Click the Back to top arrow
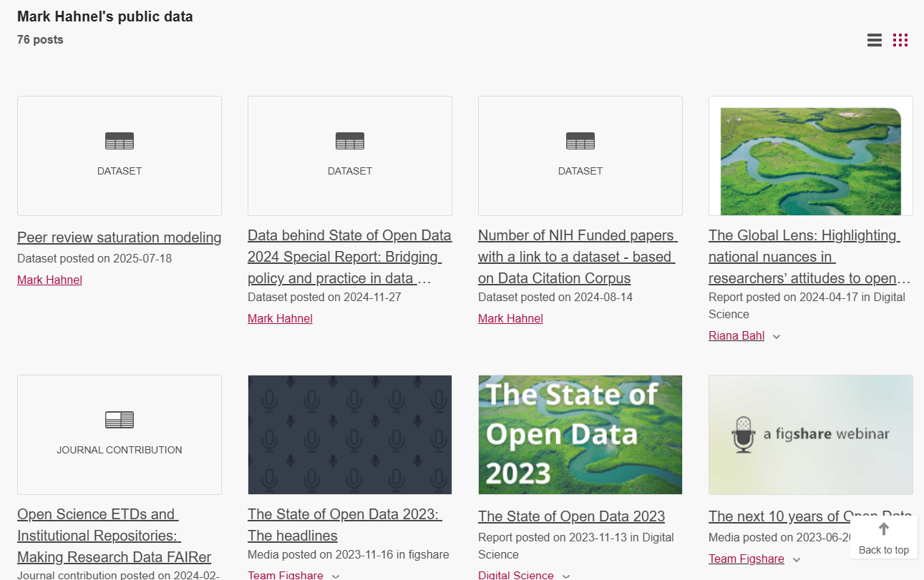 884,530
